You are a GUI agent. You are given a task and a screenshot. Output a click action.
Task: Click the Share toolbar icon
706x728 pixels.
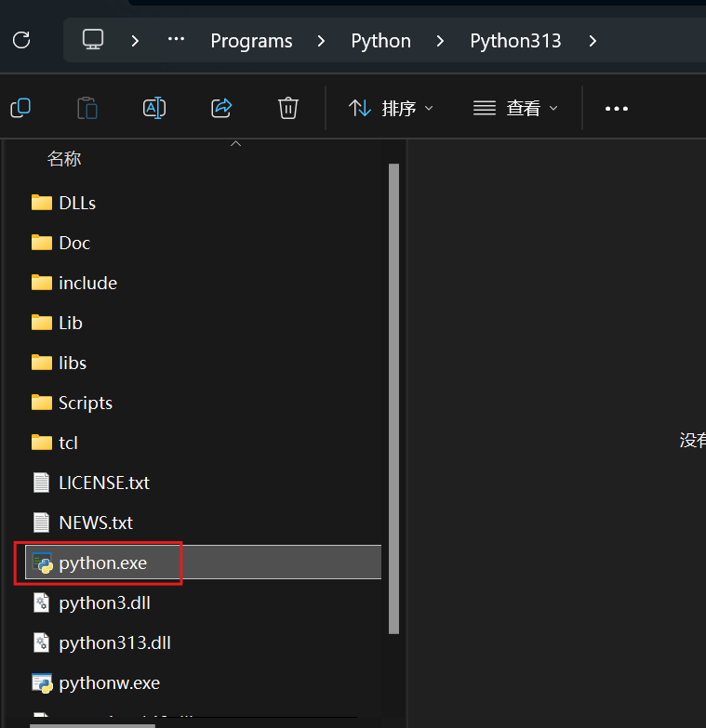coord(221,108)
